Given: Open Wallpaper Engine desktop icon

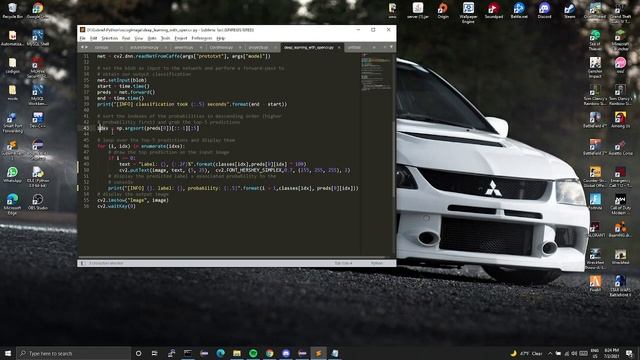Looking at the screenshot, I should [x=468, y=13].
